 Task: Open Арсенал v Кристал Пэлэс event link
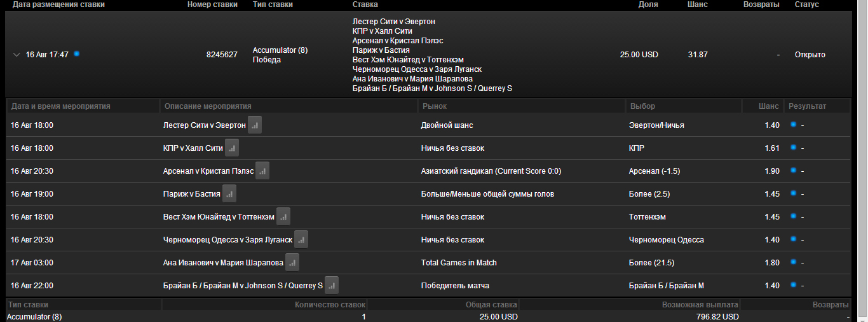pos(208,171)
